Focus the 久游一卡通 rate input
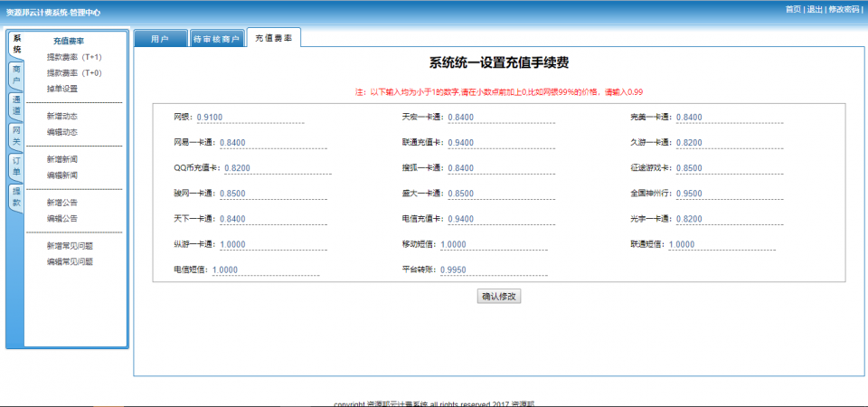Screen dimensions: 868x407 coord(730,143)
